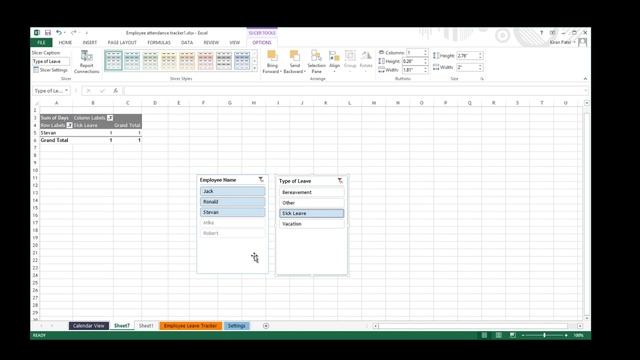Select the dark gray slicer style thumbnail
Image resolution: width=640 pixels, height=360 pixels.
[224, 61]
